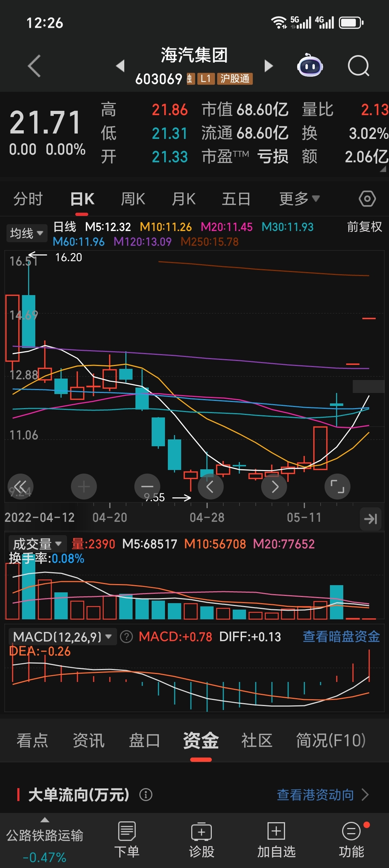Move chart cursor left one candle
The width and height of the screenshot is (389, 868).
coord(211,487)
